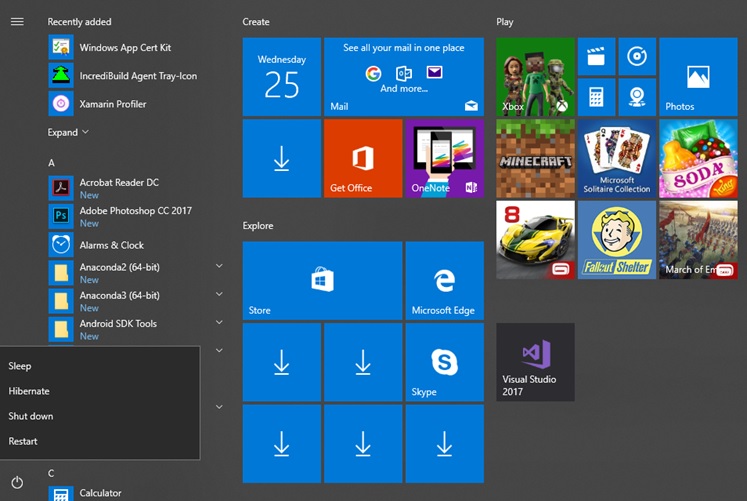Launch the Fallout Shelter game tile

click(x=616, y=240)
